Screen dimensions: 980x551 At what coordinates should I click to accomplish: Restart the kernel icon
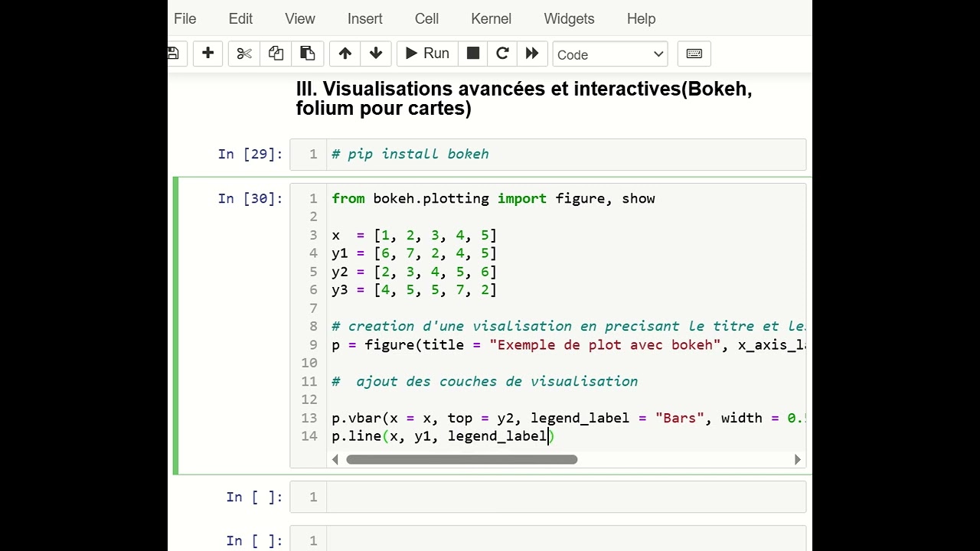(x=502, y=54)
